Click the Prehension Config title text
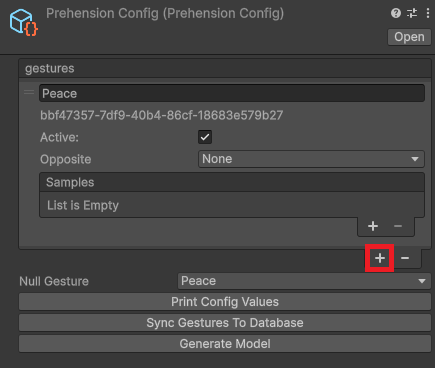Screen dimensions: 435x368 (165, 14)
